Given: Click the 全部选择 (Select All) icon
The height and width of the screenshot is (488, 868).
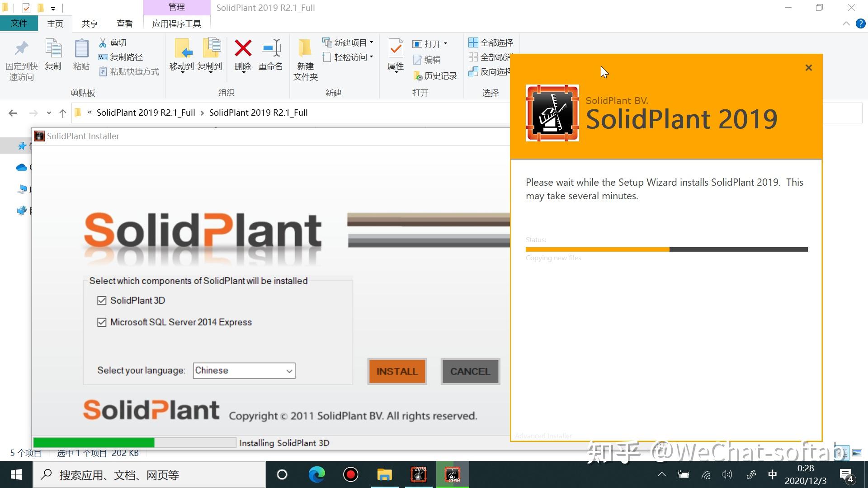Looking at the screenshot, I should point(491,42).
